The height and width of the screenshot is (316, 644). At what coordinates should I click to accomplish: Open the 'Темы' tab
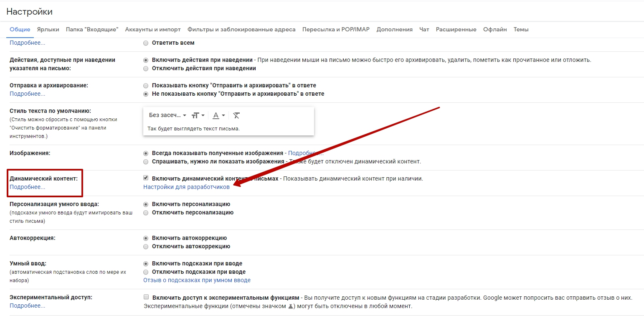(521, 30)
